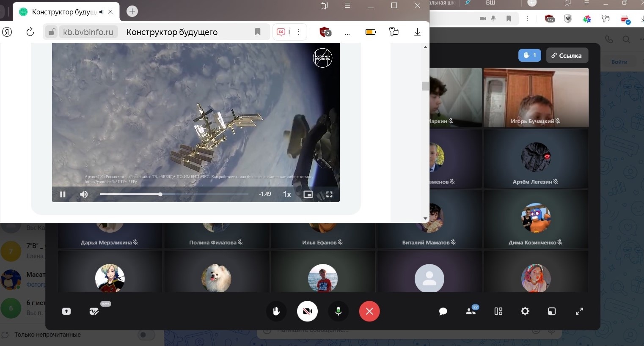Open colorful stars extension in background browser

coord(587,19)
